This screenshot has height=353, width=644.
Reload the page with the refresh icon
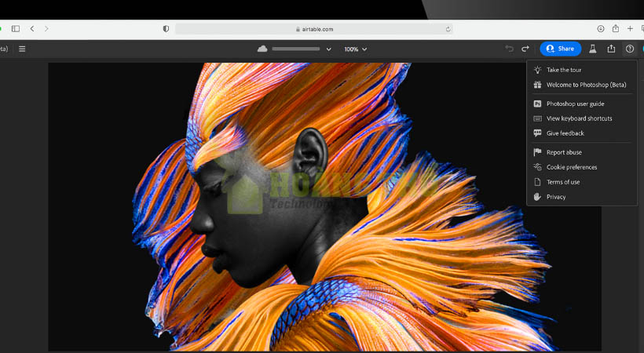448,29
